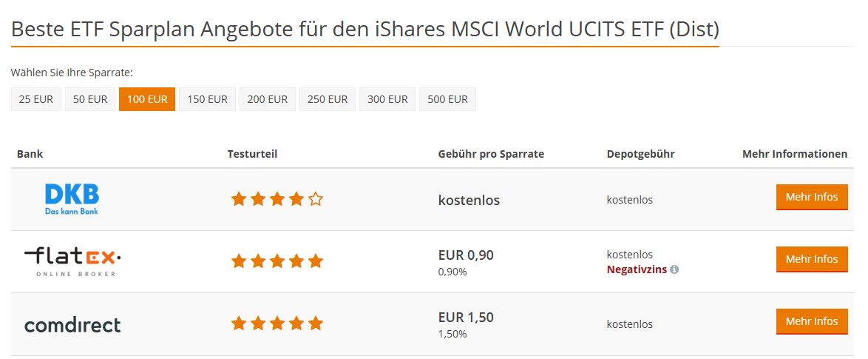Click flatex's five-star rating
The image size is (868, 359).
click(x=277, y=261)
